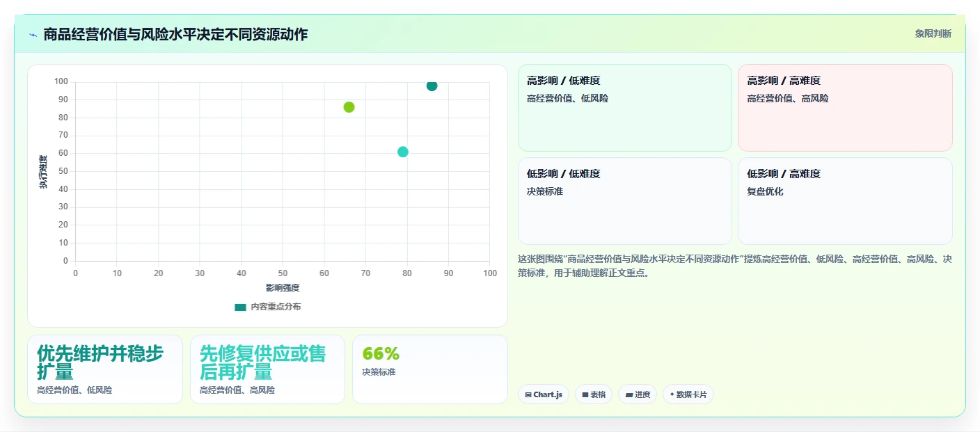Click the 先修复供应或售后再扩量 card

point(267,369)
